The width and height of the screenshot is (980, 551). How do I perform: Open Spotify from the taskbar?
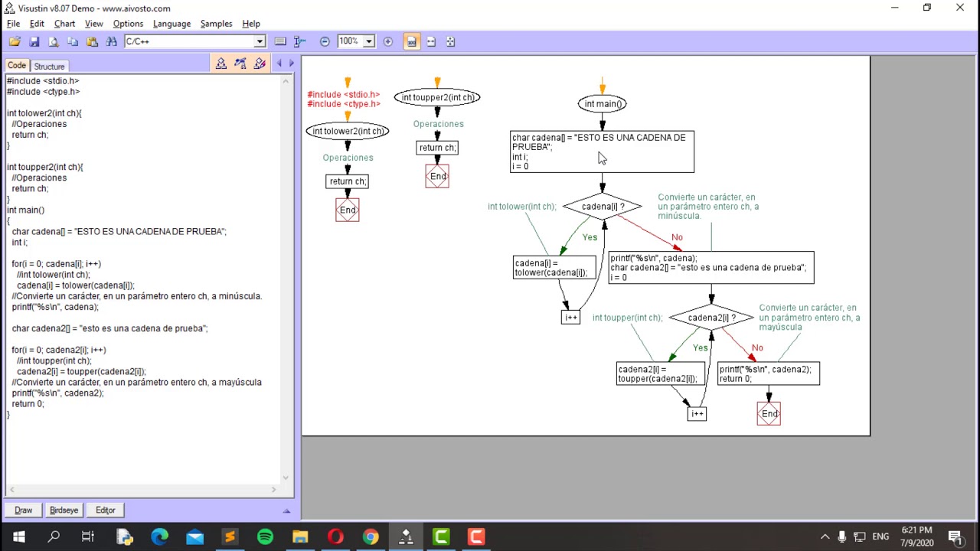pyautogui.click(x=265, y=536)
